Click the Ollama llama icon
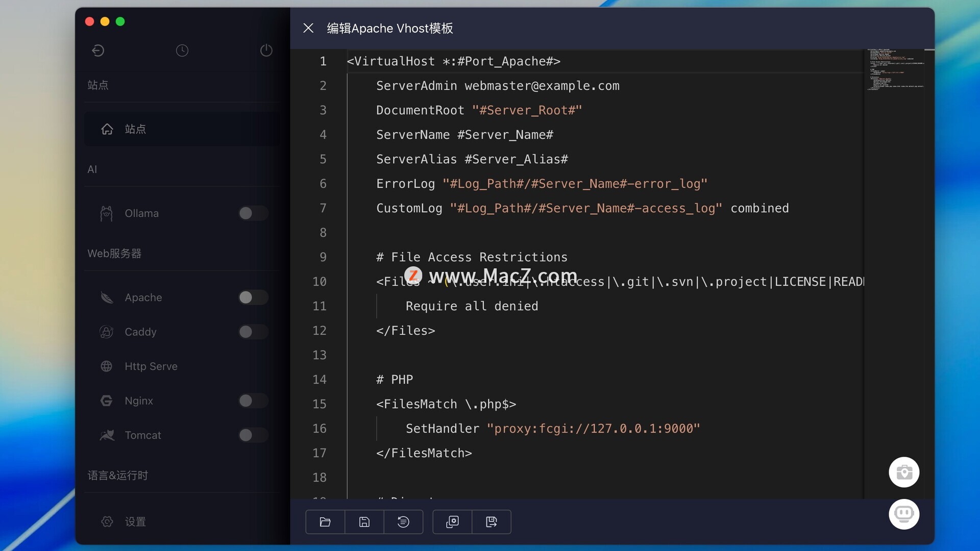The image size is (980, 551). tap(106, 213)
